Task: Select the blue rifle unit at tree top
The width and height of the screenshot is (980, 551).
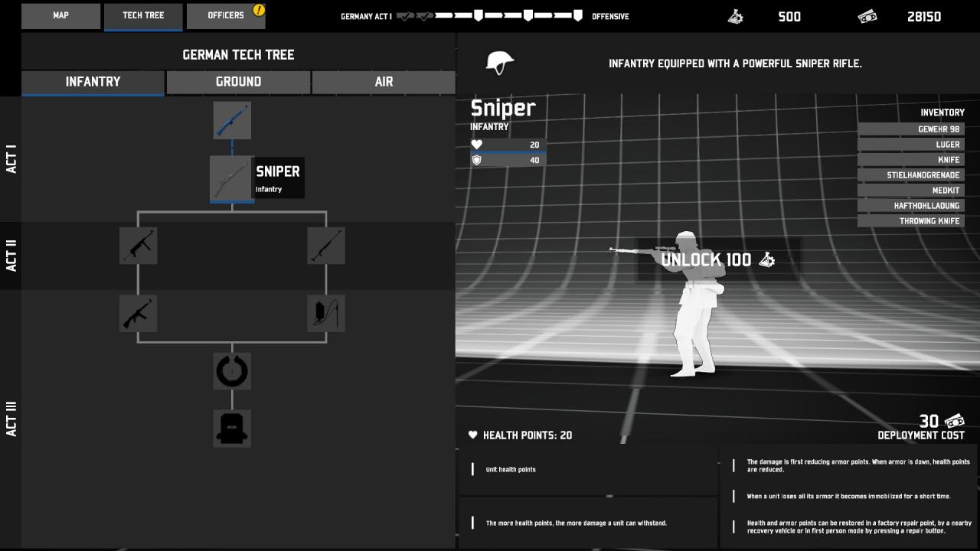Action: click(232, 120)
